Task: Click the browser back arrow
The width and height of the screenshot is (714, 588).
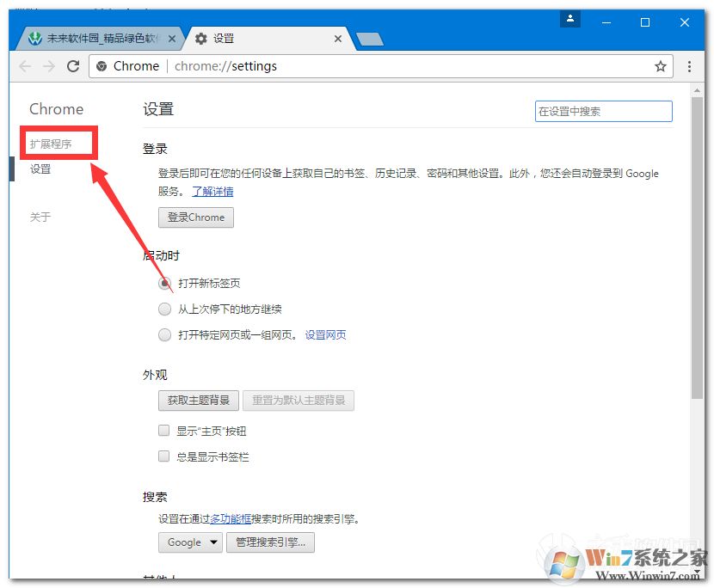Action: [x=25, y=66]
